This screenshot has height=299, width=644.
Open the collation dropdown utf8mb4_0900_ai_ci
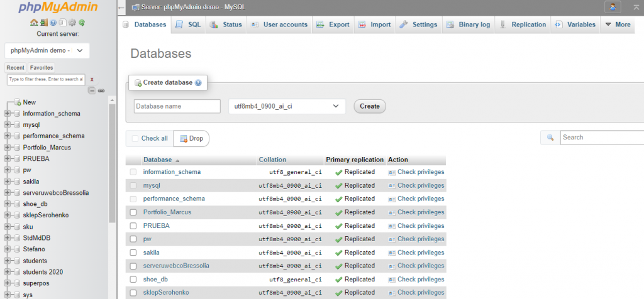[286, 106]
